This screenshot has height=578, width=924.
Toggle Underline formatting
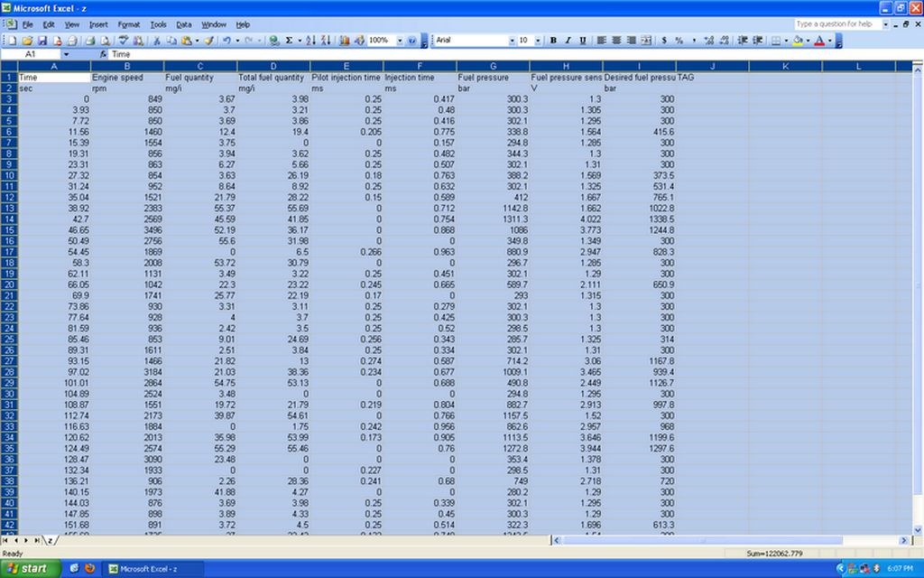[583, 40]
